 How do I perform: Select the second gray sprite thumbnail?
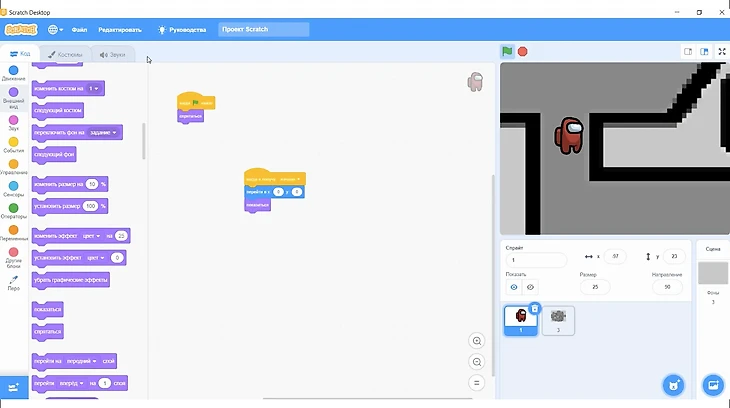point(558,320)
